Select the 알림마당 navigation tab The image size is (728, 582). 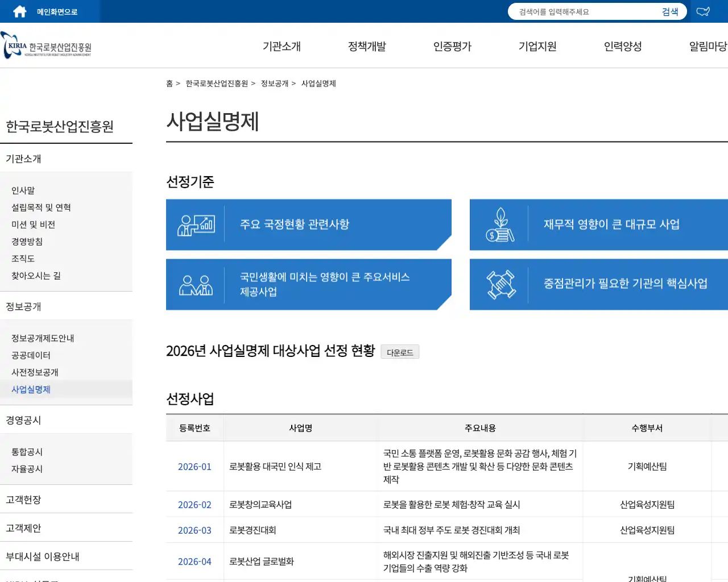(708, 47)
